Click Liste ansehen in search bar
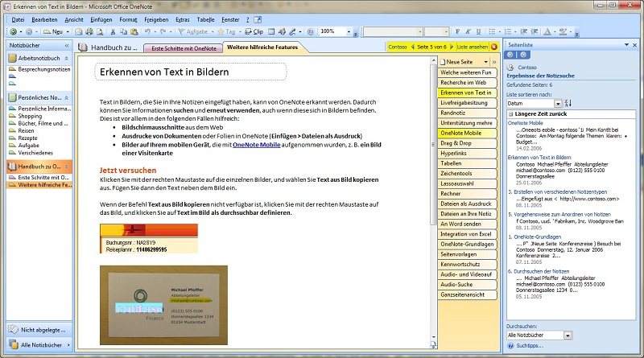 [x=473, y=47]
